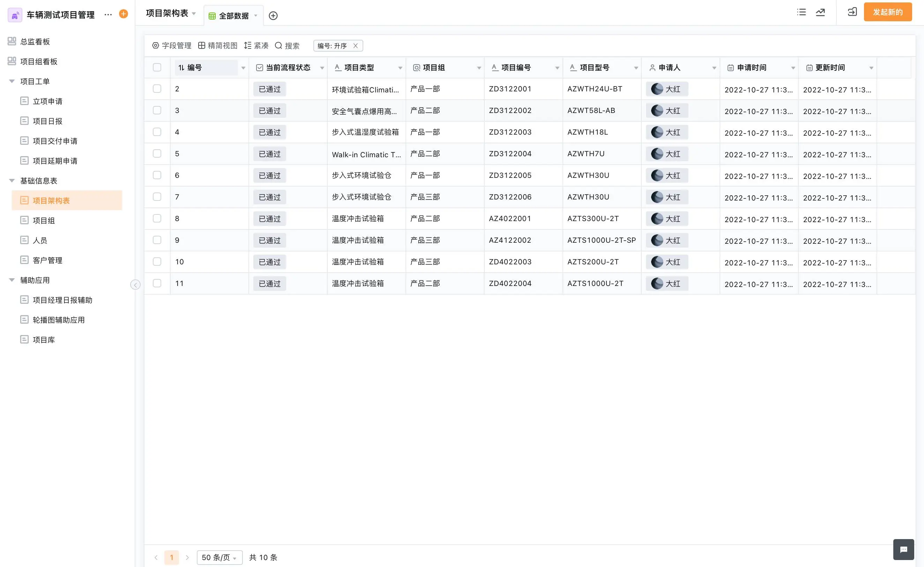The image size is (924, 567).
Task: Open 项目库 item
Action: coord(44,340)
